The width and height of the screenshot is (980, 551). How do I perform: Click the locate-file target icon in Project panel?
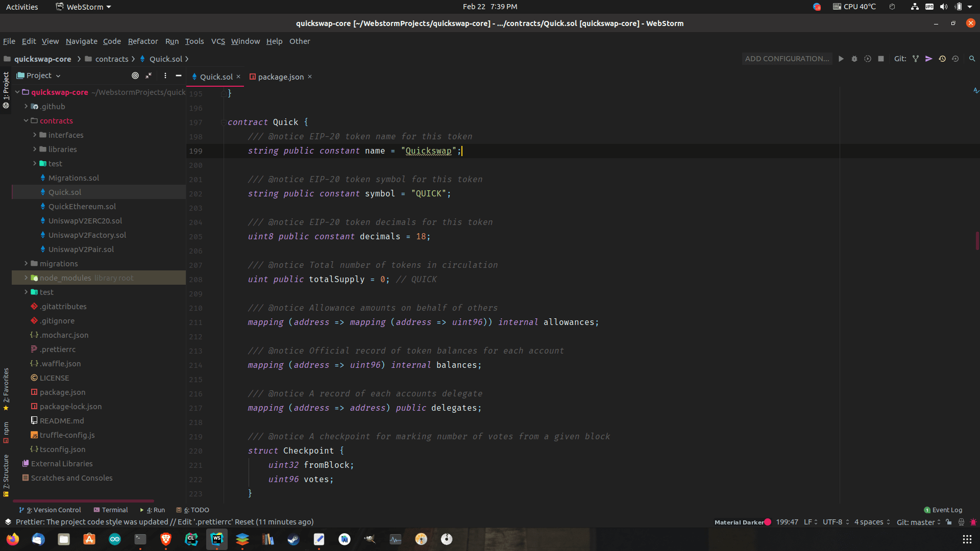point(135,76)
